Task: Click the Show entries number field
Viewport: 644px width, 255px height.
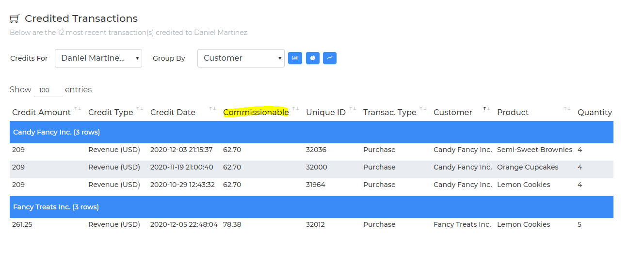Action: (x=48, y=90)
